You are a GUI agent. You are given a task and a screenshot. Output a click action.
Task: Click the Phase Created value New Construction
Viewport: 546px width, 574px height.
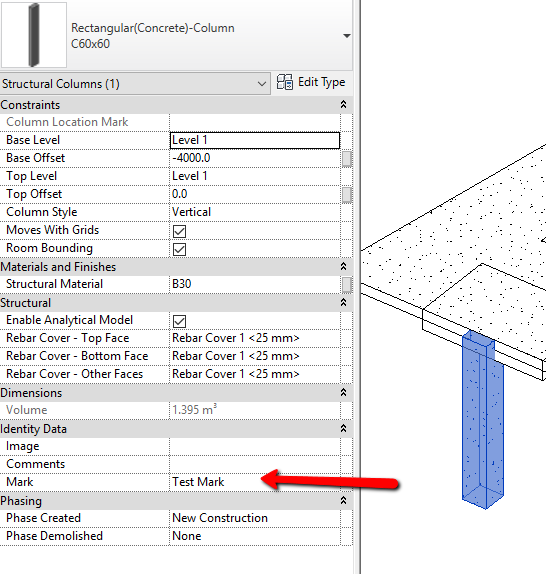(x=255, y=518)
